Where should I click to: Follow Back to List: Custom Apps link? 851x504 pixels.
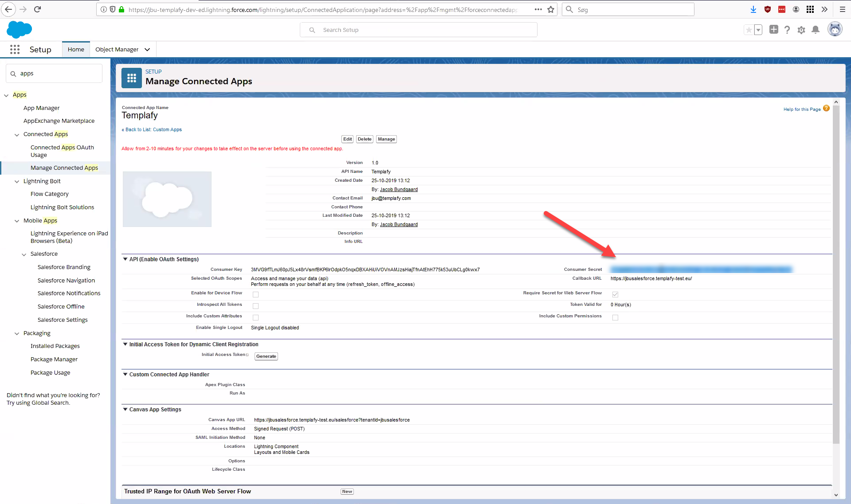[x=152, y=130]
